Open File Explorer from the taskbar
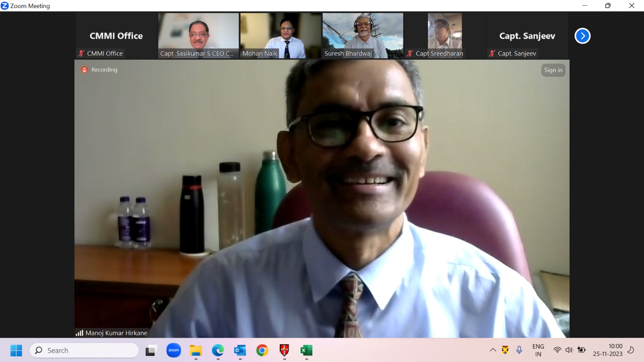644x362 pixels. click(196, 350)
